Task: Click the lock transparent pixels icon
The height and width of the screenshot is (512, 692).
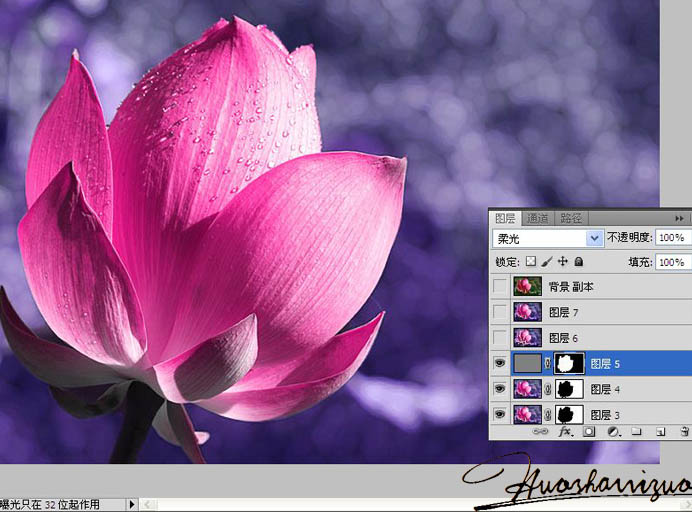Action: (531, 262)
